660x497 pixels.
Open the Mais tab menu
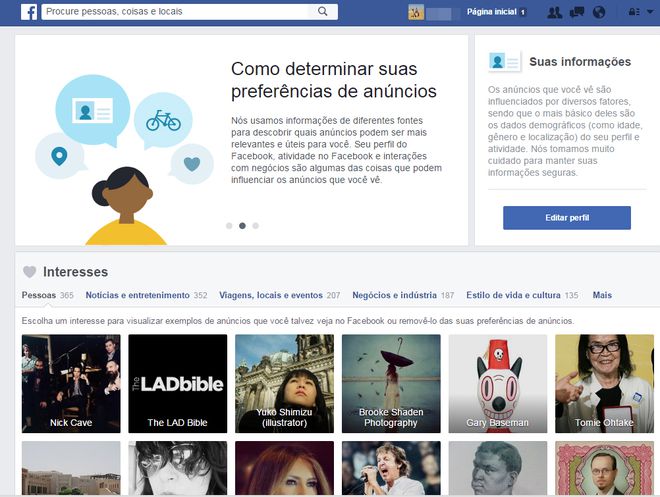602,295
